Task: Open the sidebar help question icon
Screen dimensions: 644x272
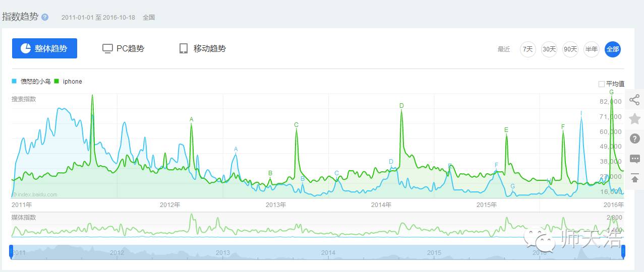Action: pos(635,139)
